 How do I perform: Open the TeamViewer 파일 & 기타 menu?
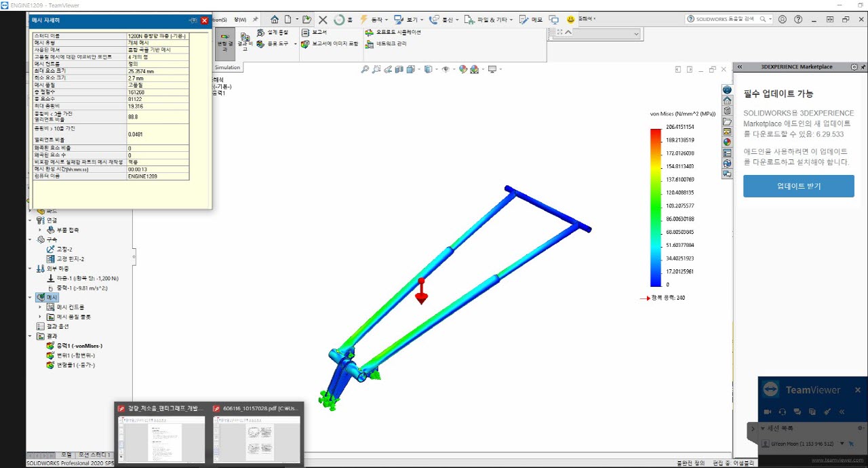coord(490,20)
